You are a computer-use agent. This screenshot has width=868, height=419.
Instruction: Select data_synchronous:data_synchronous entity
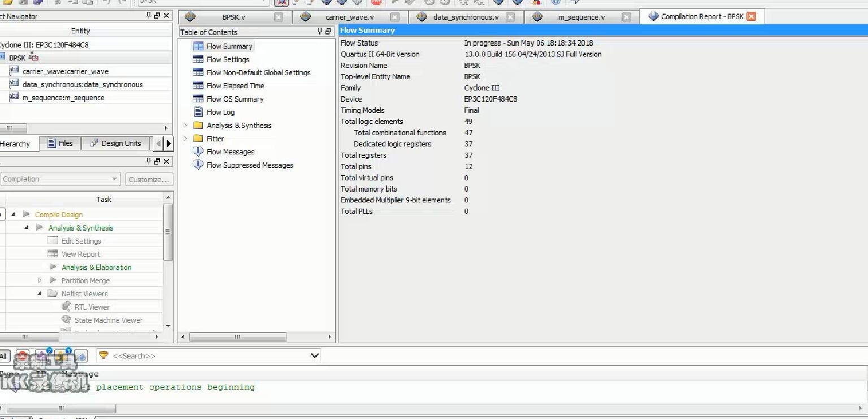tap(83, 84)
